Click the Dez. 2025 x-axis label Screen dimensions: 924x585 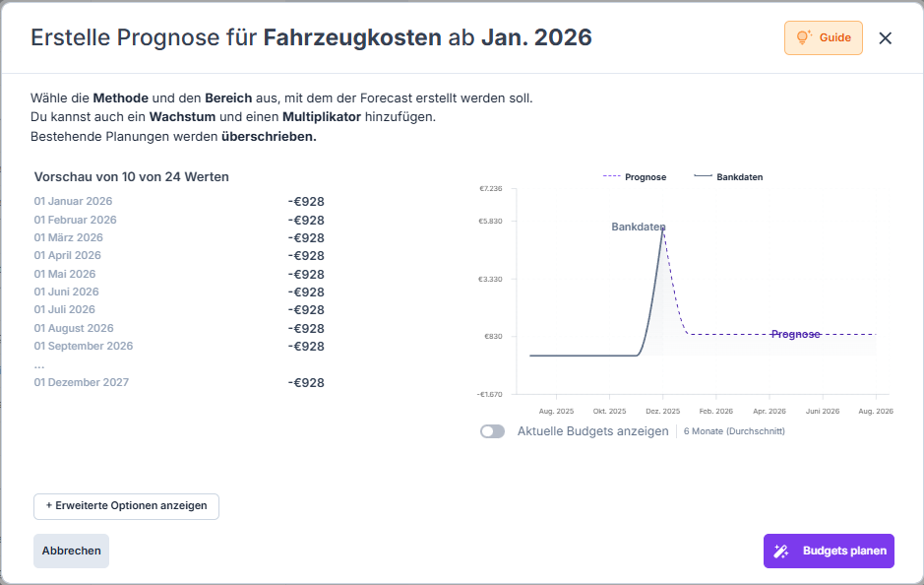pos(662,411)
